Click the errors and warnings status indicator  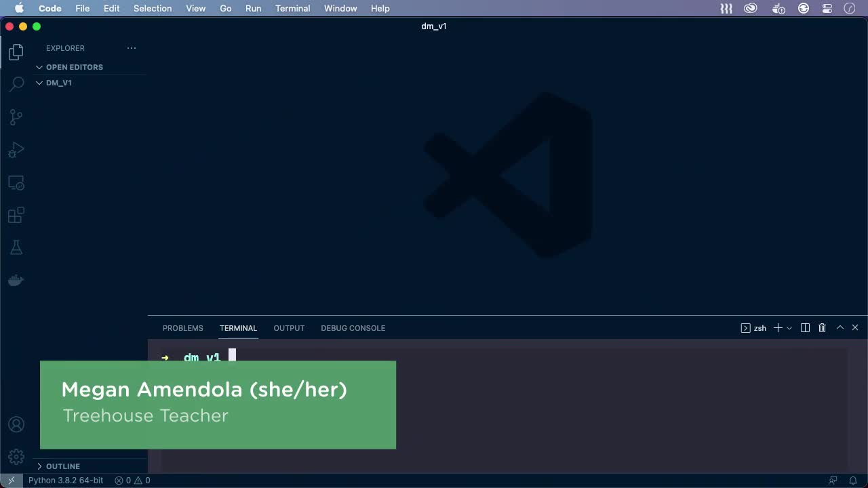132,481
